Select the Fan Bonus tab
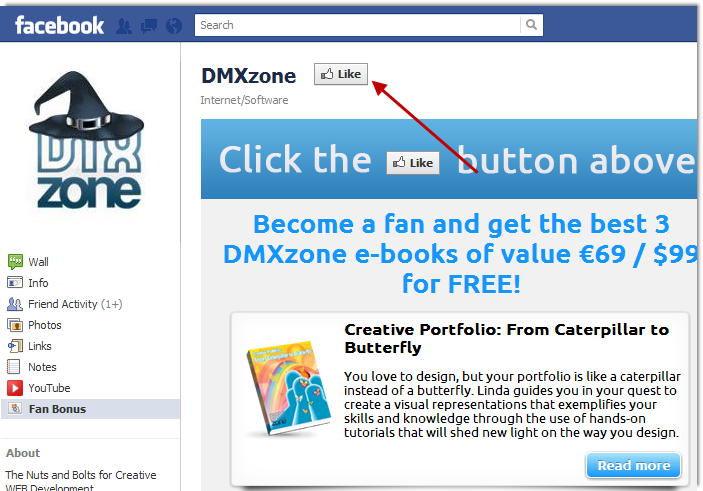This screenshot has width=703, height=491. pos(91,409)
